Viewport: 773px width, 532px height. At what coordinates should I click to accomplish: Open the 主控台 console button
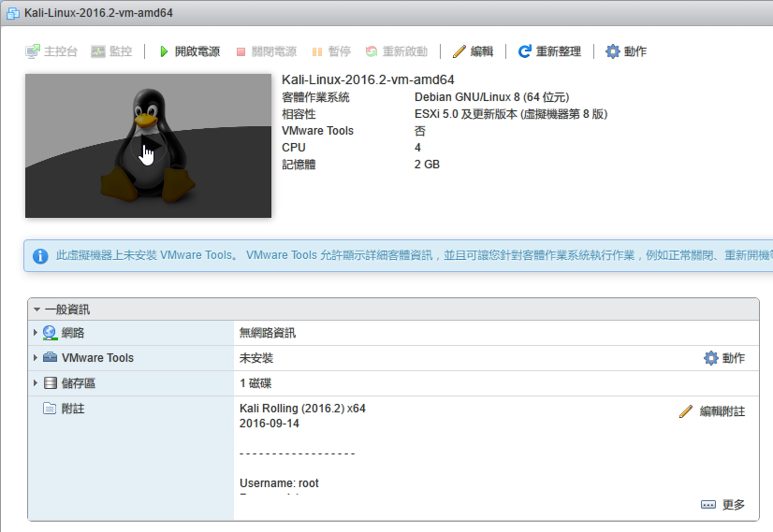coord(51,51)
